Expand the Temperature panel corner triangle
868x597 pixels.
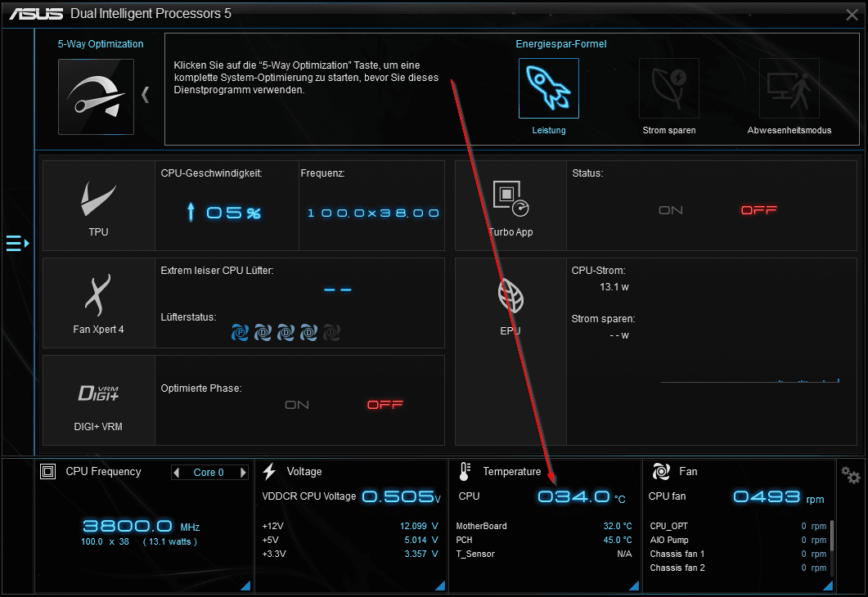tap(634, 586)
